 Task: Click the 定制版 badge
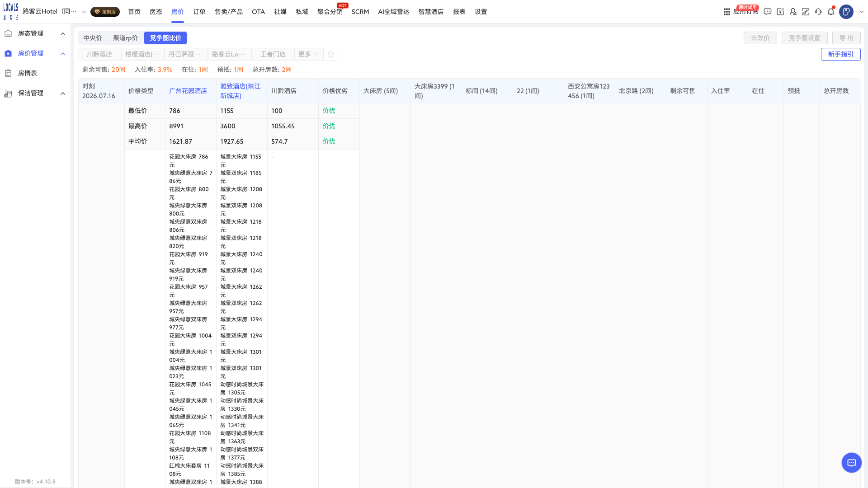coord(105,12)
